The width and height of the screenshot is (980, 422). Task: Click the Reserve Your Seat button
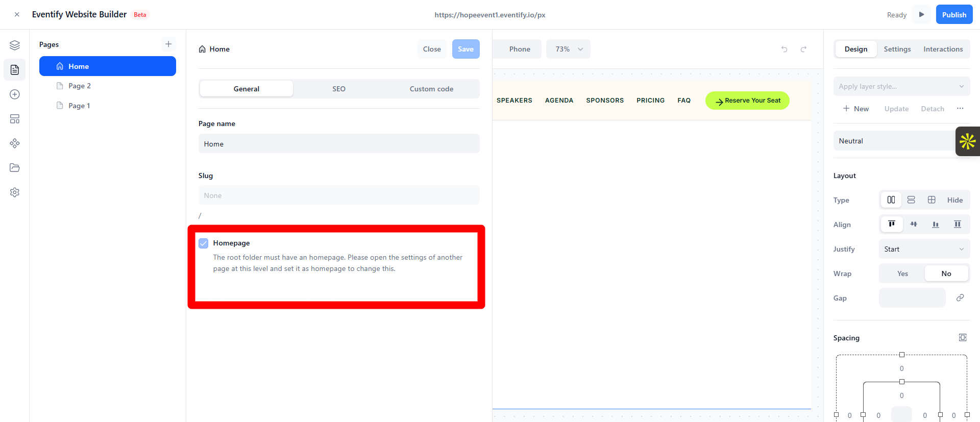pos(747,101)
